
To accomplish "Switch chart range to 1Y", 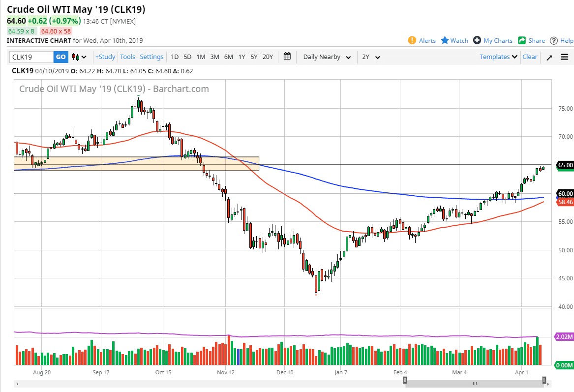I will click(242, 57).
